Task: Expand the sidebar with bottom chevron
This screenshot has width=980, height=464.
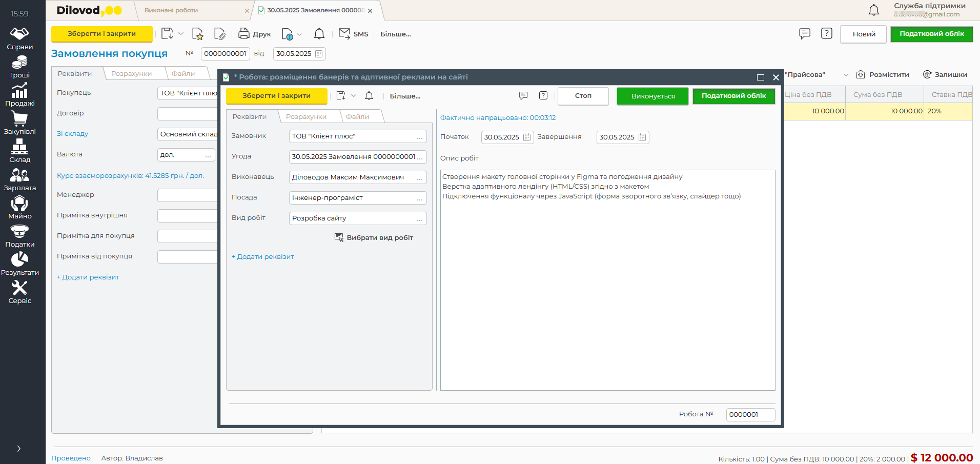Action: click(x=19, y=449)
